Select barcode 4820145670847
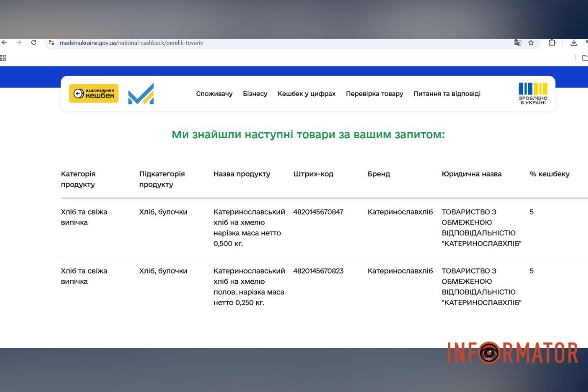Image resolution: width=588 pixels, height=392 pixels. click(318, 212)
